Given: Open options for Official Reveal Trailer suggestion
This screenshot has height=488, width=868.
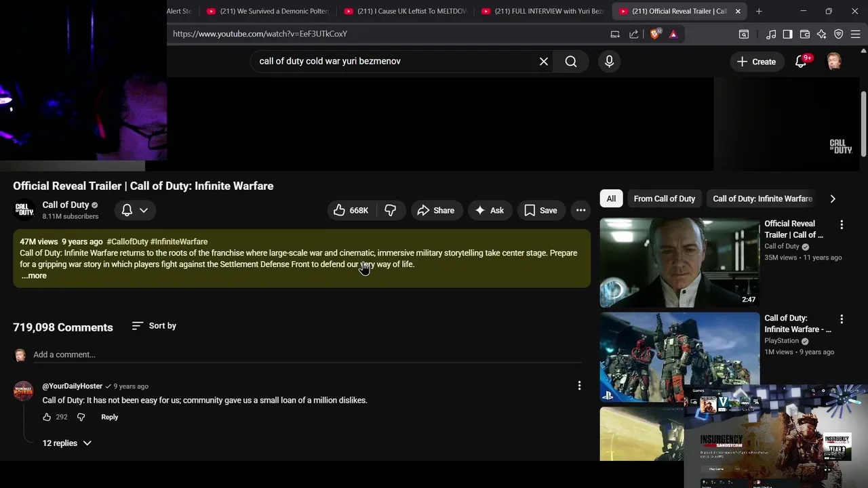Looking at the screenshot, I should point(842,224).
